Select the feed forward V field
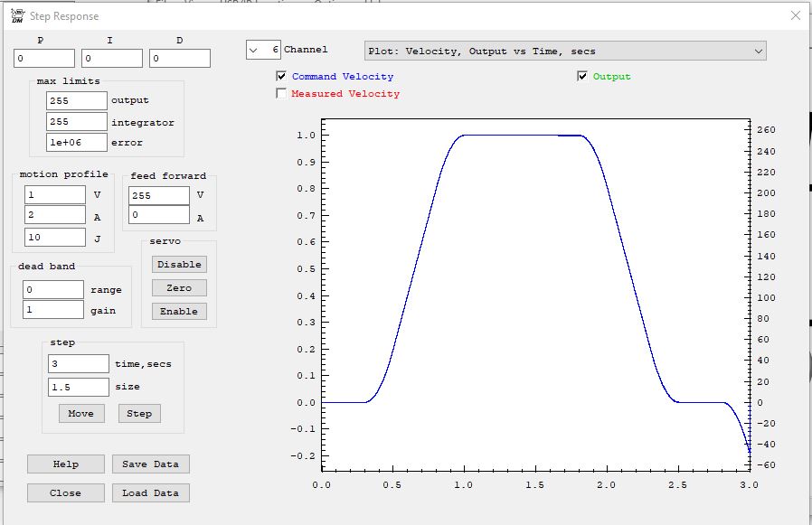Screen dimensions: 812x525 [x=159, y=195]
